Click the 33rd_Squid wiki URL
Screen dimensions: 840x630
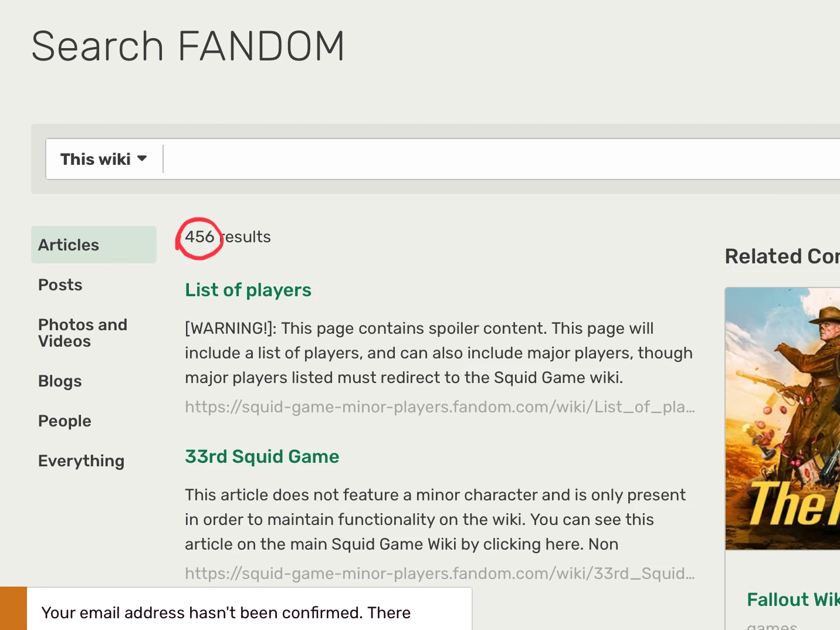[x=439, y=573]
